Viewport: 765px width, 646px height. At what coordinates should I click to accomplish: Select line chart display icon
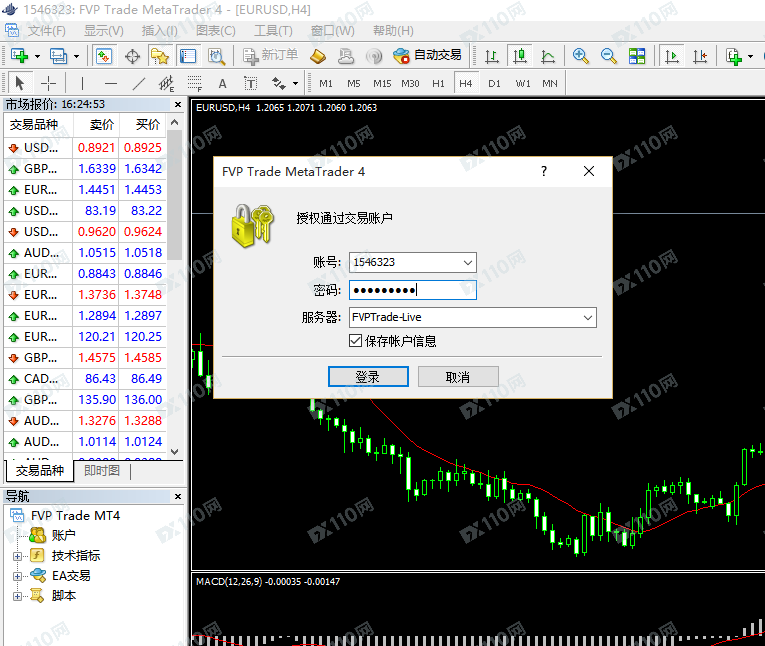pos(548,56)
